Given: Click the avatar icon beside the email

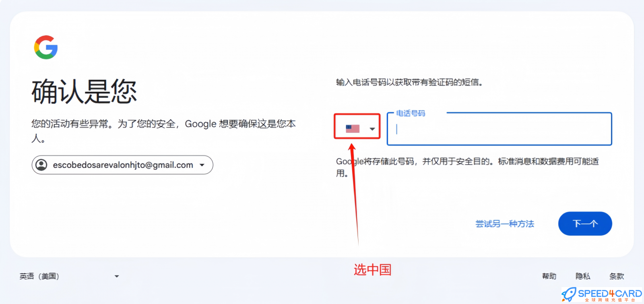Looking at the screenshot, I should click(x=41, y=165).
